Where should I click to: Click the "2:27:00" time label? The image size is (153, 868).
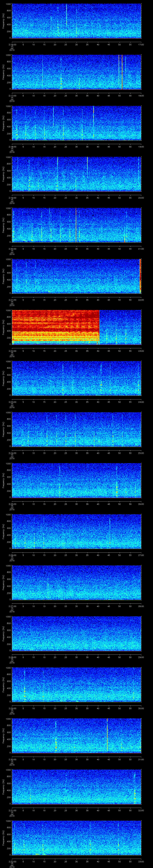point(12,606)
